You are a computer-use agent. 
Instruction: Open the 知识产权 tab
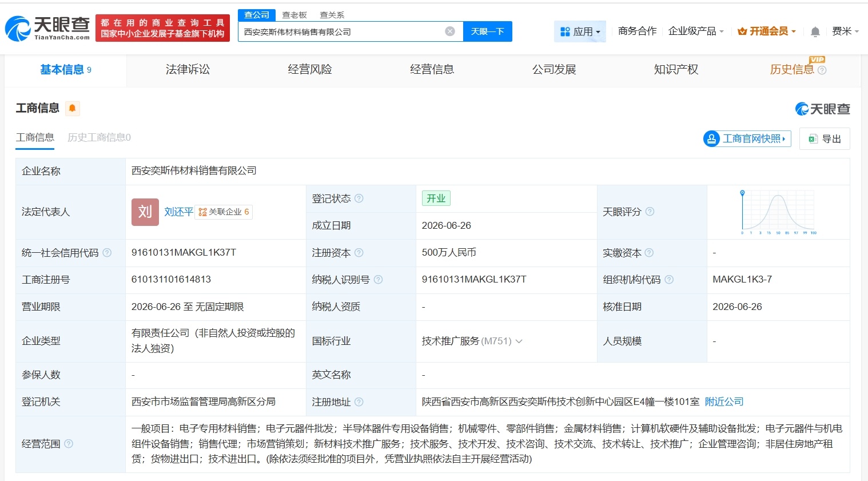point(676,70)
